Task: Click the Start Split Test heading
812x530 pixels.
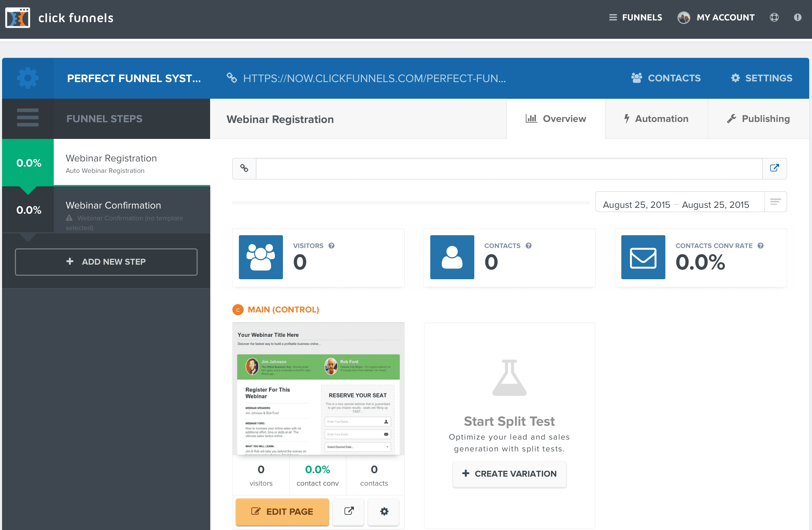Action: click(x=509, y=421)
